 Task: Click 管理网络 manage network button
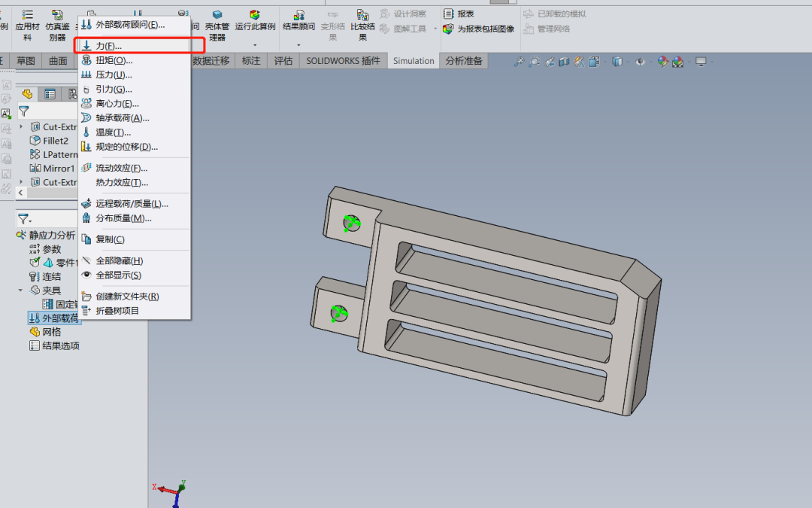click(x=547, y=29)
